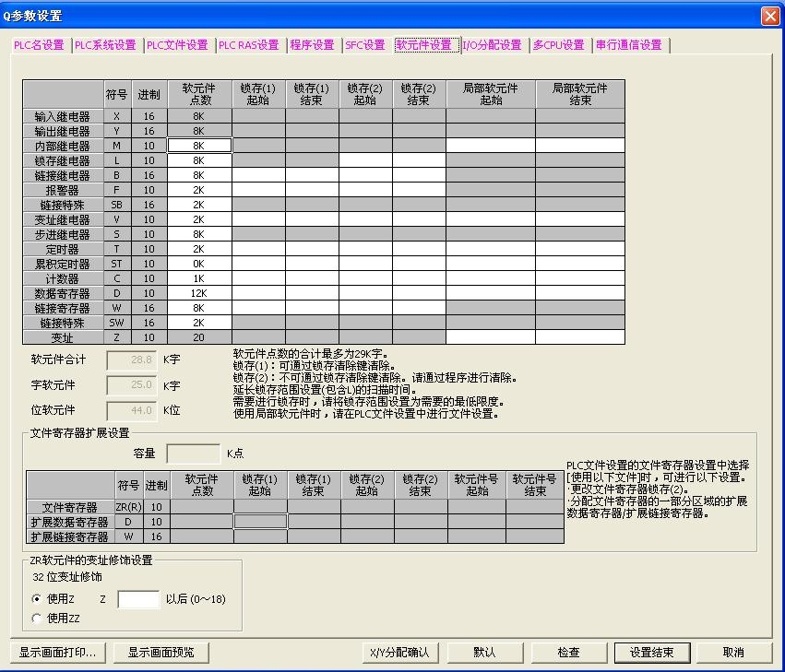Open the PLC系统设置 tab
This screenshot has width=785, height=672.
click(x=105, y=45)
